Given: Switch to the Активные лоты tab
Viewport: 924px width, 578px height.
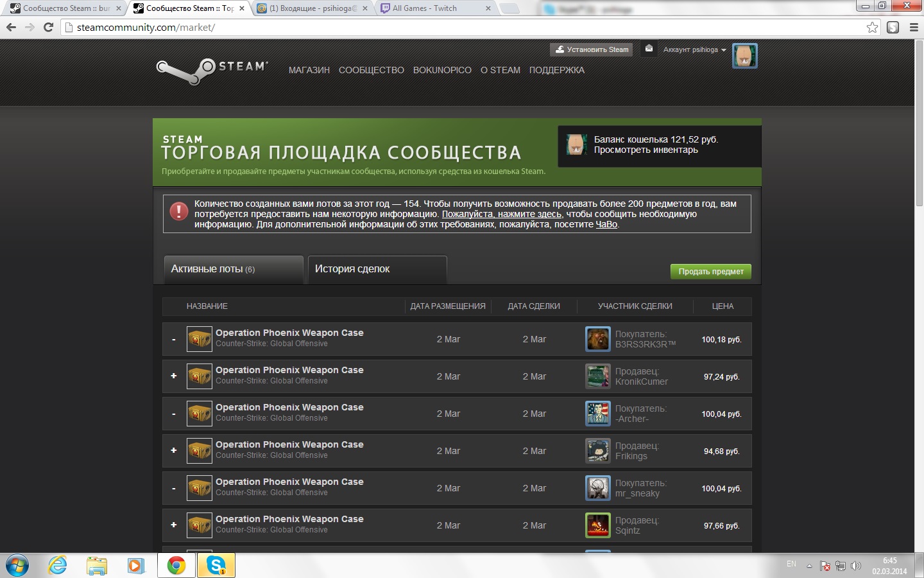Looking at the screenshot, I should [x=233, y=269].
